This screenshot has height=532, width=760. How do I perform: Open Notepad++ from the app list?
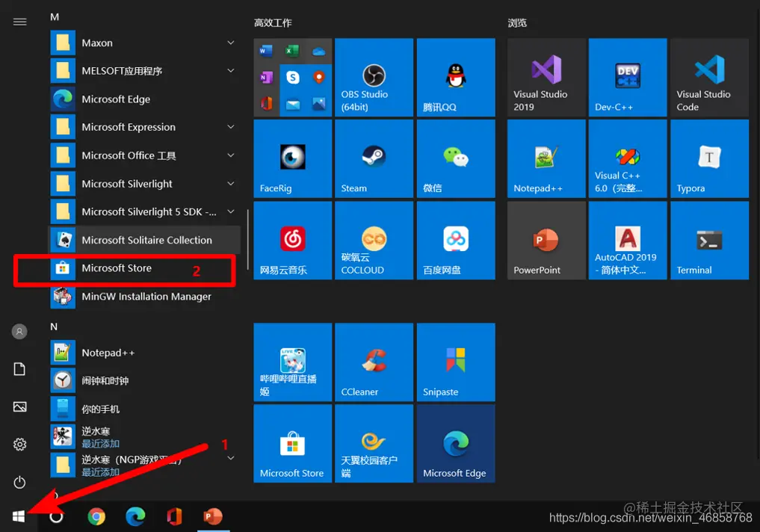pos(144,353)
